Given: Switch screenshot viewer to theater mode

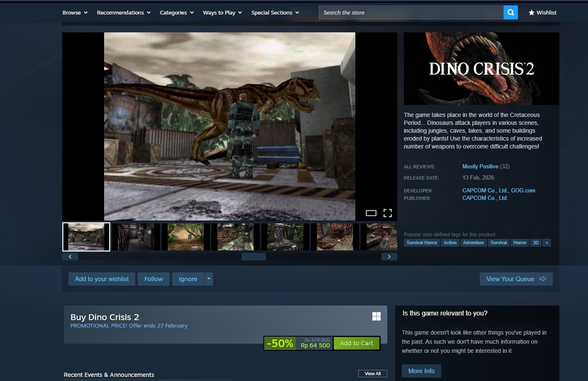Looking at the screenshot, I should pos(371,213).
